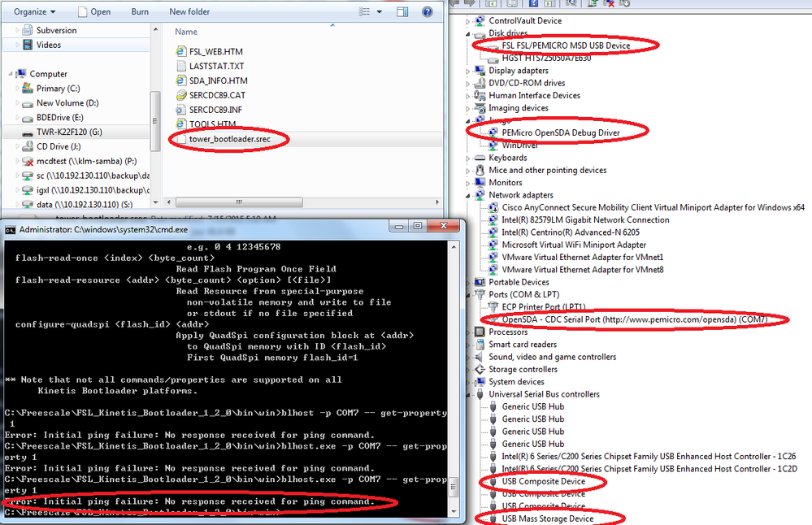Select BDEDrive (E:) drive
Viewport: 812px width, 525px height.
(x=59, y=117)
